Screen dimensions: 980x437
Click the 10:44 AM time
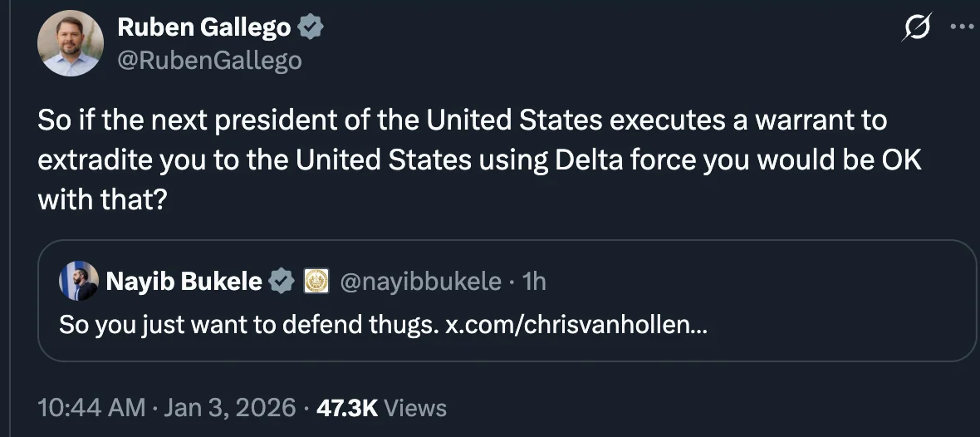point(93,408)
